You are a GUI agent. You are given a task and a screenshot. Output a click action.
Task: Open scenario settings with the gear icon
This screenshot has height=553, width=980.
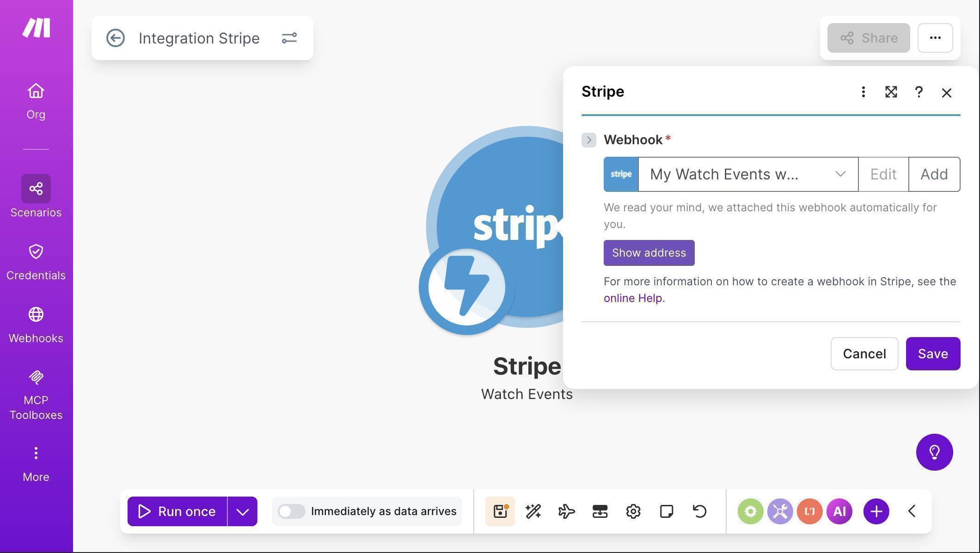633,511
